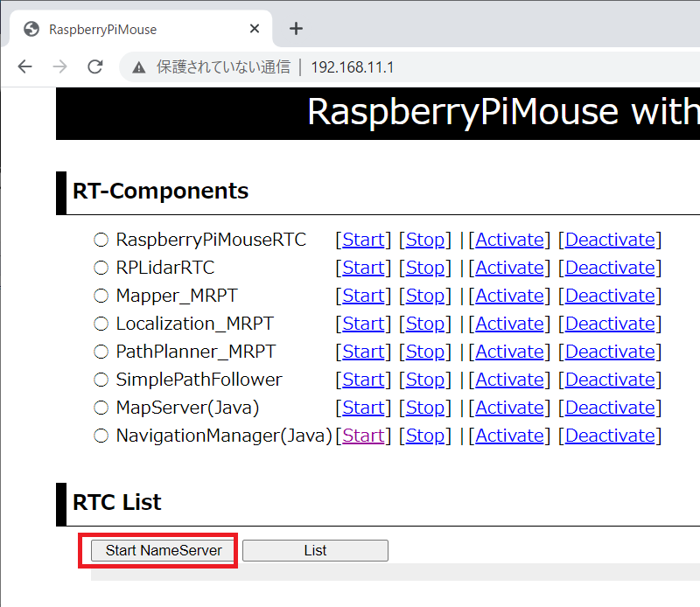Select the RaspberryPiMouseRTC radio button
Screen dimensions: 700x607
[x=101, y=240]
